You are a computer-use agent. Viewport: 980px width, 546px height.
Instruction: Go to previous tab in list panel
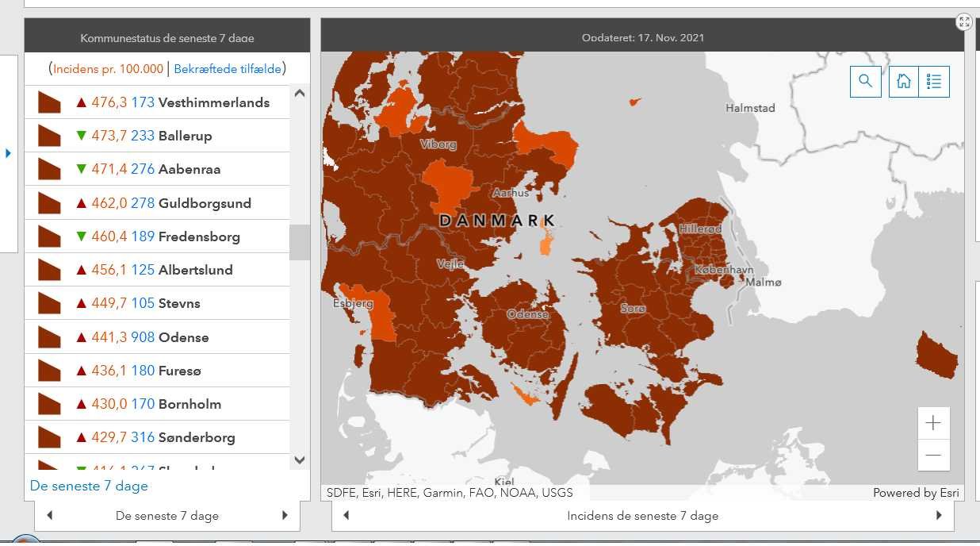pyautogui.click(x=50, y=516)
